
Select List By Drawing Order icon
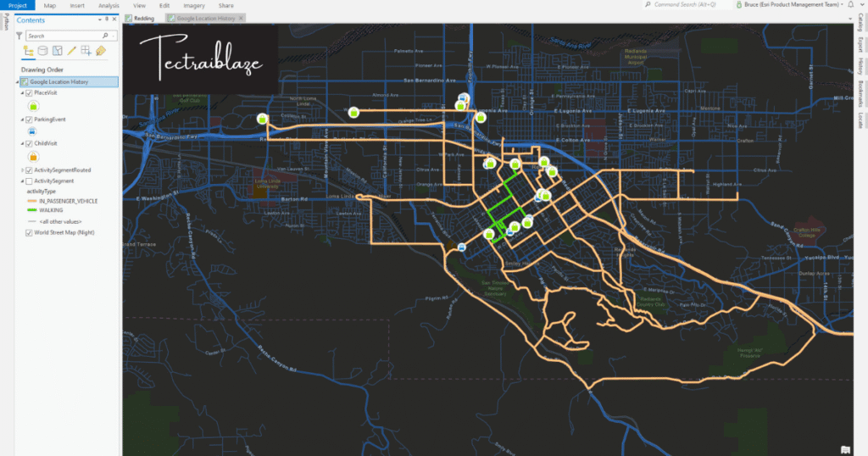pos(28,51)
